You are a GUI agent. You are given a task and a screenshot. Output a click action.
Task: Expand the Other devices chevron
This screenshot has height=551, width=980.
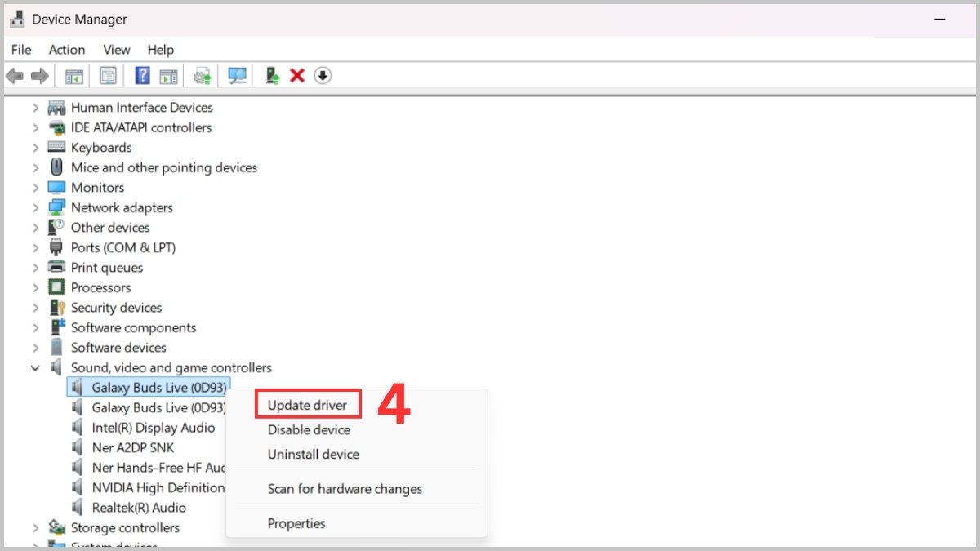click(35, 228)
